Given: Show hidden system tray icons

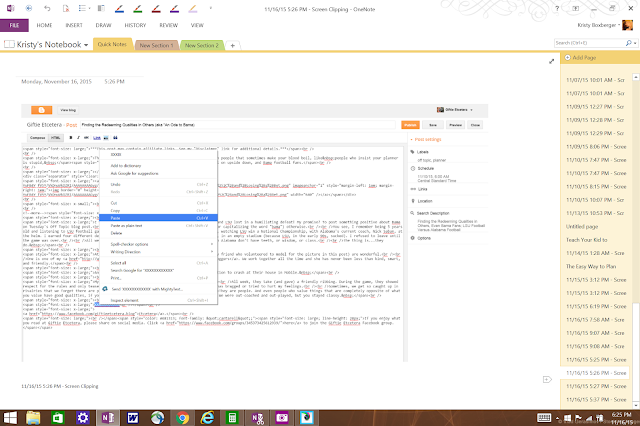Looking at the screenshot, I should pos(558,418).
